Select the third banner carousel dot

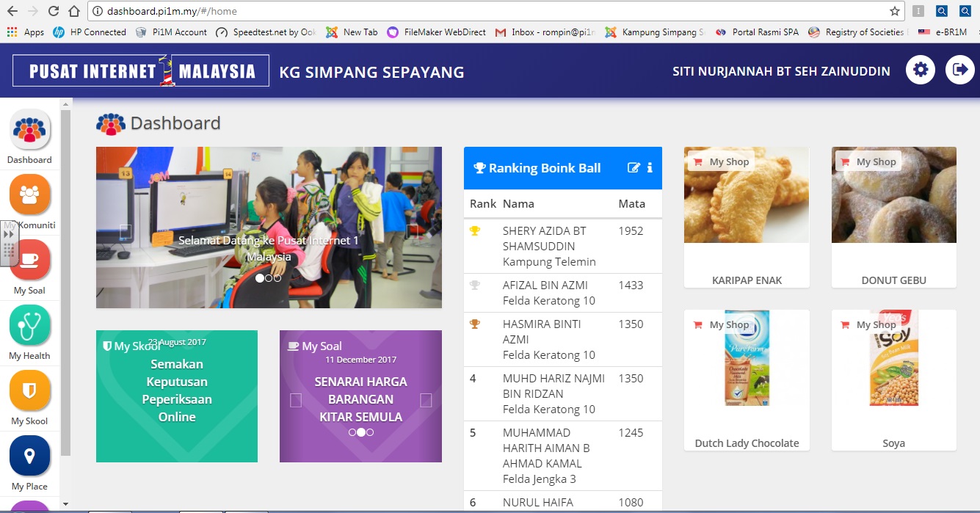277,278
